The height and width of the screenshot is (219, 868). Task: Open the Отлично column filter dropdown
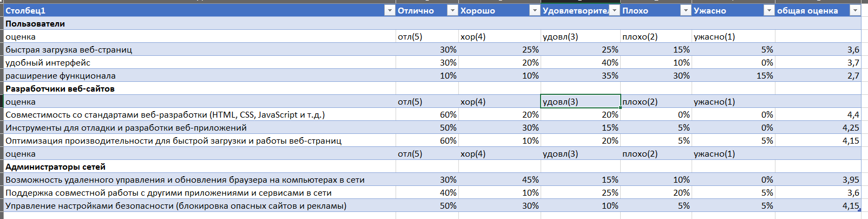[x=452, y=10]
